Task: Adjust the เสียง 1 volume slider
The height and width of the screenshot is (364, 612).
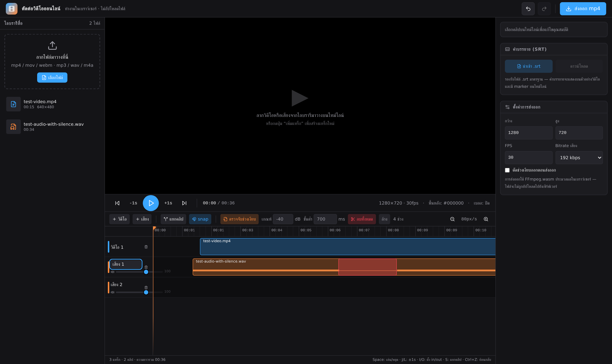Action: (139, 272)
